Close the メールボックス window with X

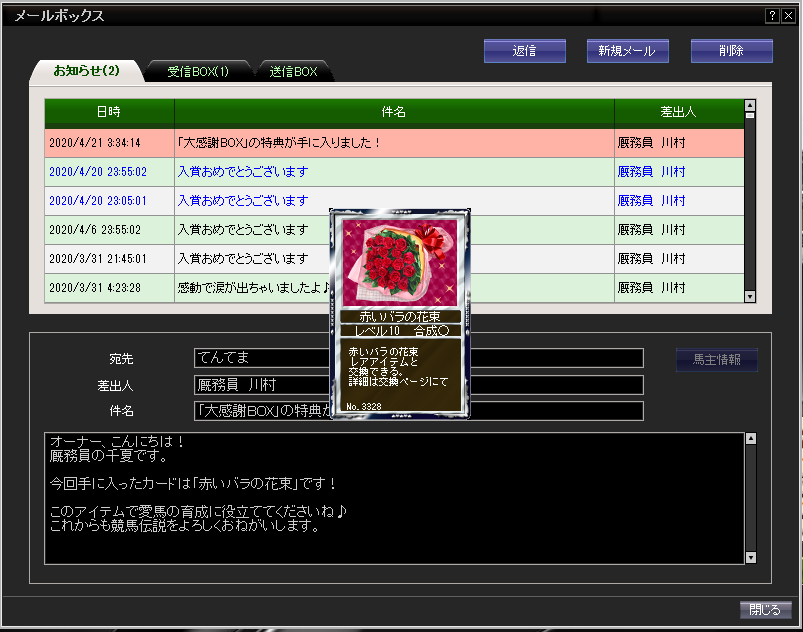coord(788,15)
